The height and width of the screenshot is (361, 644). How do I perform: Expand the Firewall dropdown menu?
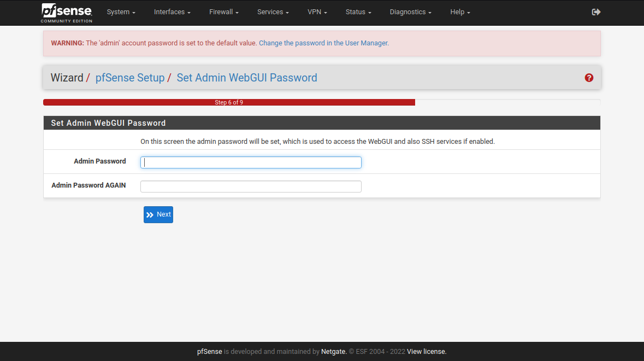click(x=224, y=12)
